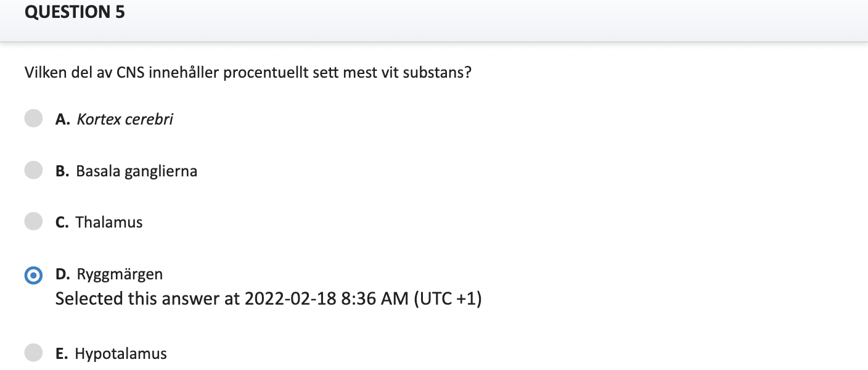
Task: Choose the Basala ganglierna radio button
Action: [x=33, y=170]
